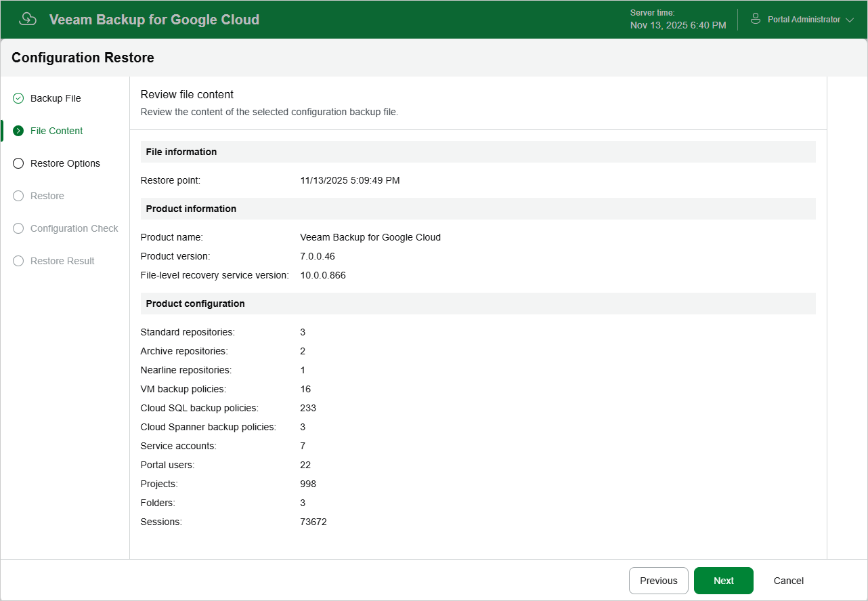The image size is (868, 601).
Task: Click VM backup policies value 16
Action: coord(305,389)
